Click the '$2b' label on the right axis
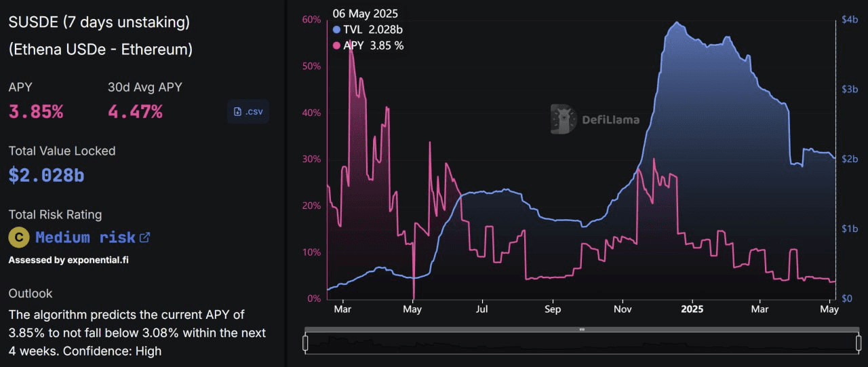 pyautogui.click(x=849, y=159)
